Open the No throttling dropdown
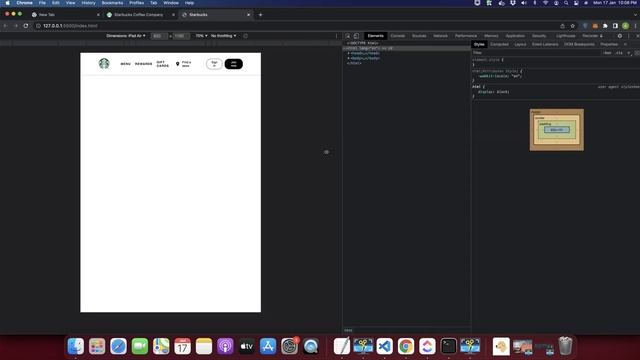Image resolution: width=640 pixels, height=360 pixels. [223, 36]
